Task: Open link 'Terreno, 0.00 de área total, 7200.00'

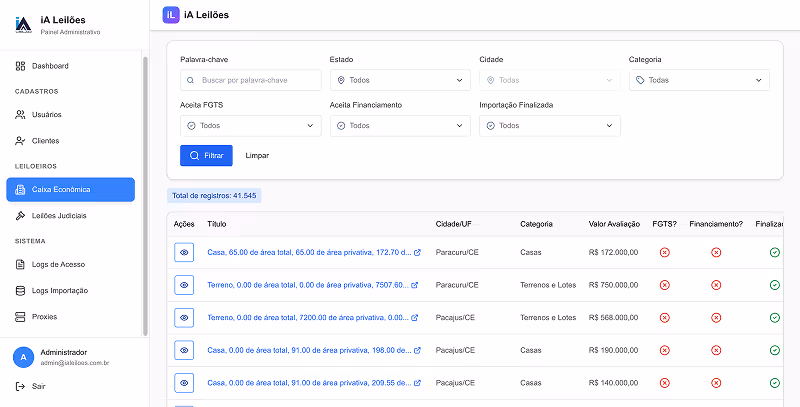Action: point(308,318)
